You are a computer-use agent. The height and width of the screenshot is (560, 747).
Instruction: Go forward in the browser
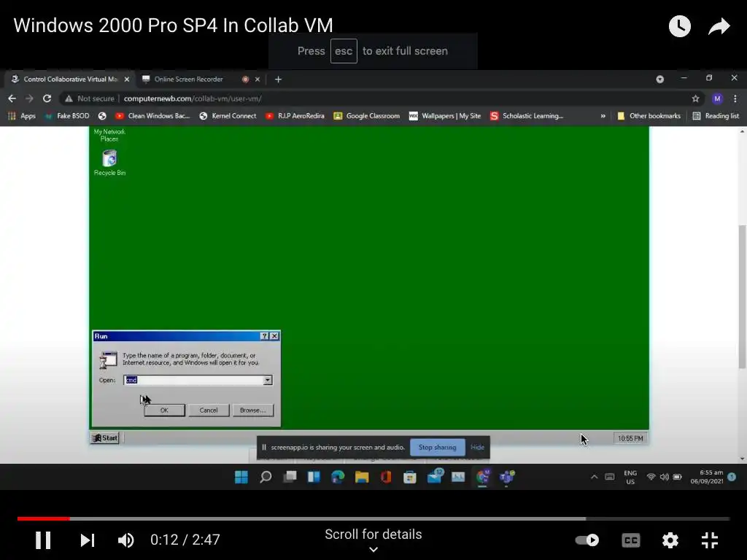[29, 98]
